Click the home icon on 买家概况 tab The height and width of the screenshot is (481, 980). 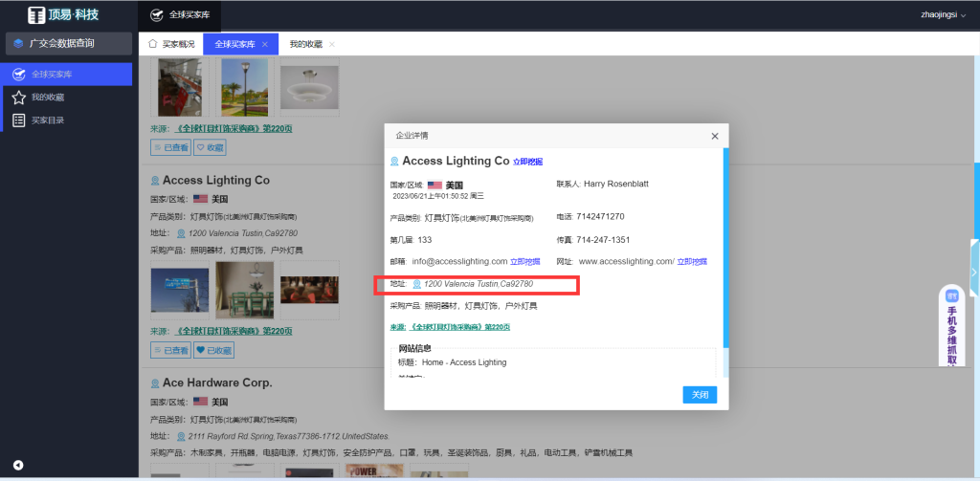click(153, 44)
